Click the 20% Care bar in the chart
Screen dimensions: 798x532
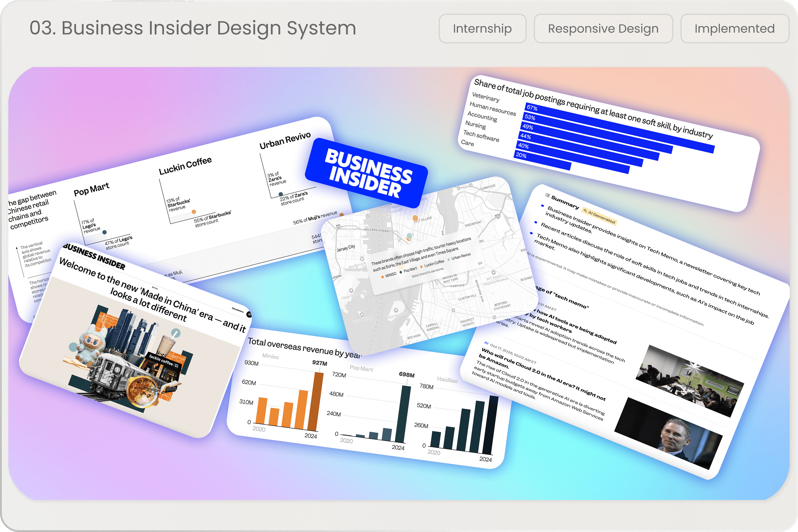[542, 161]
